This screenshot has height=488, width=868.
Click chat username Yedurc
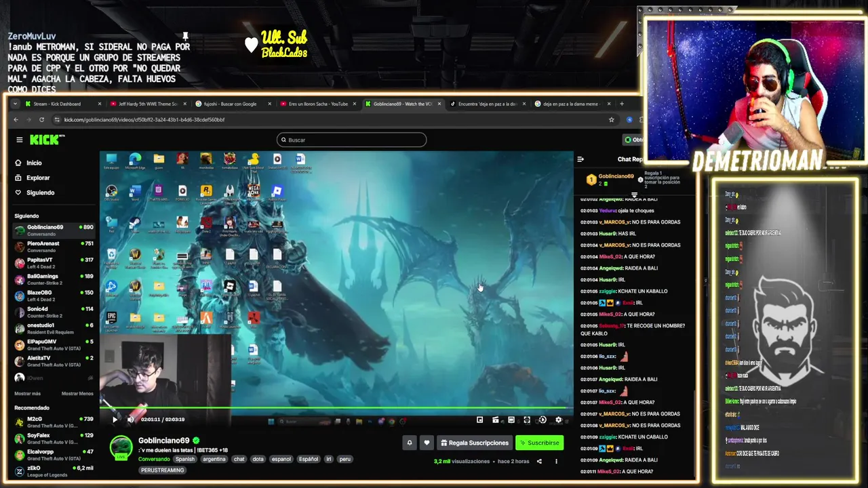click(608, 211)
